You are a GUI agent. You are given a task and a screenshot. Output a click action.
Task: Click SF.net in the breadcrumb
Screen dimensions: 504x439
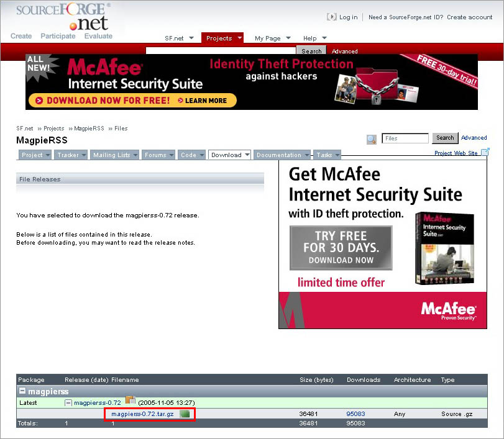click(x=24, y=128)
